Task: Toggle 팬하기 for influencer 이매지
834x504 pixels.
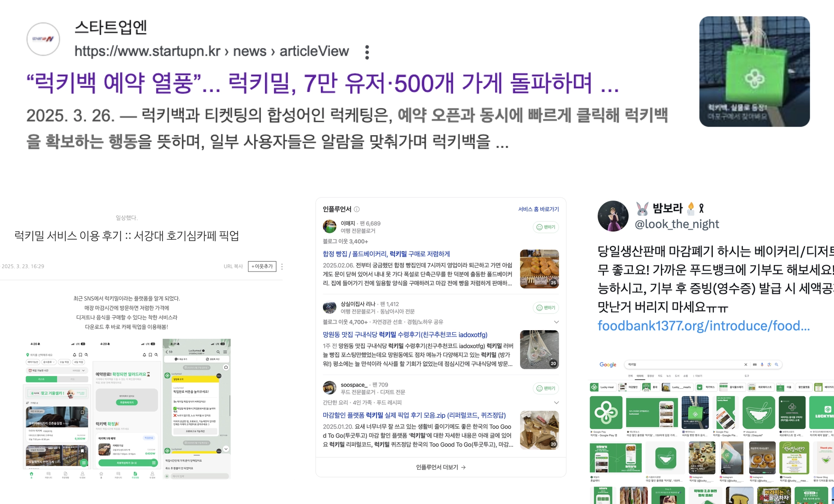Action: [546, 227]
